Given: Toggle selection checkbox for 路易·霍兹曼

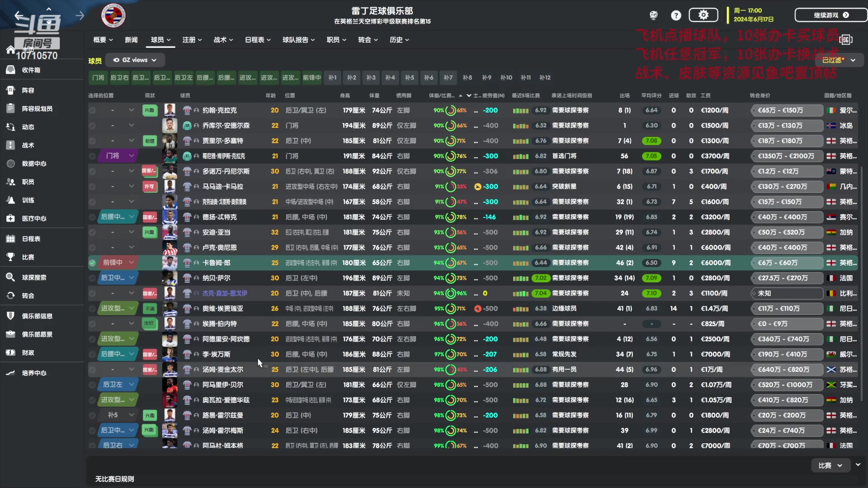Looking at the screenshot, I should pos(92,415).
